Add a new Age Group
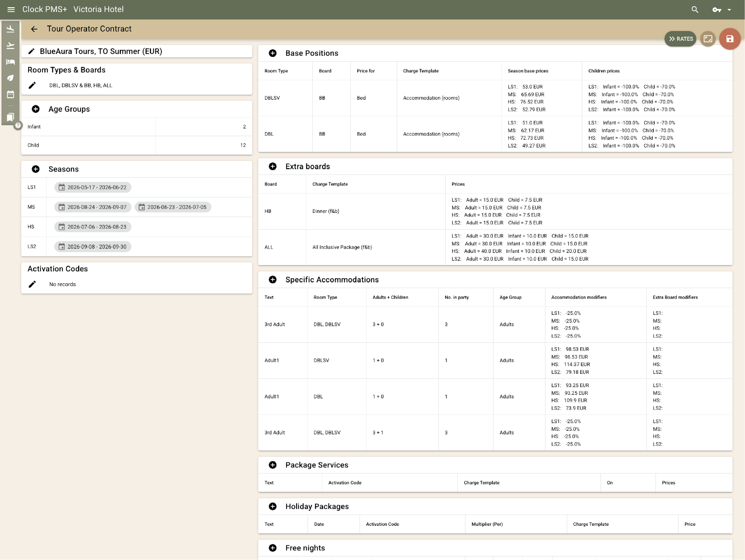Viewport: 745px width, 560px height. coord(36,109)
